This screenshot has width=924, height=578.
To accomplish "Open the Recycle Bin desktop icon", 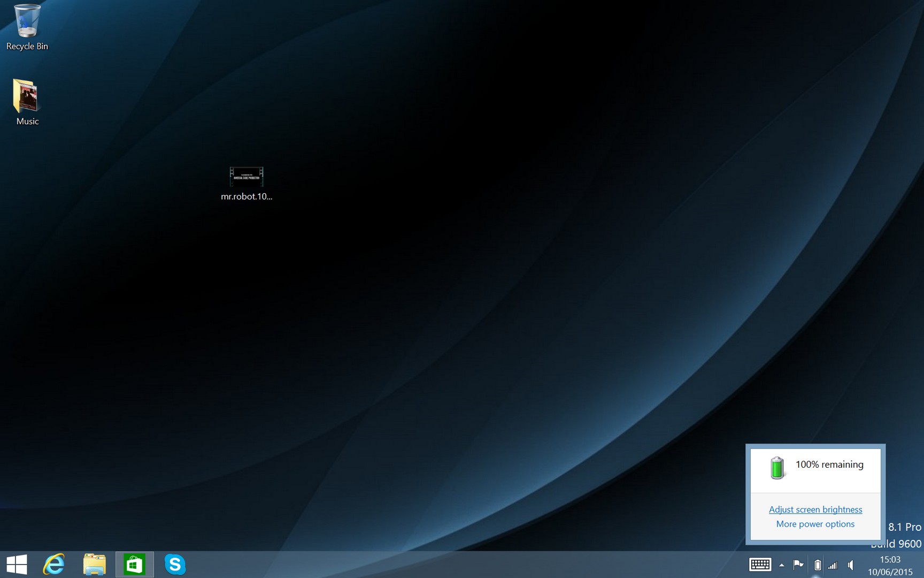I will (x=27, y=27).
